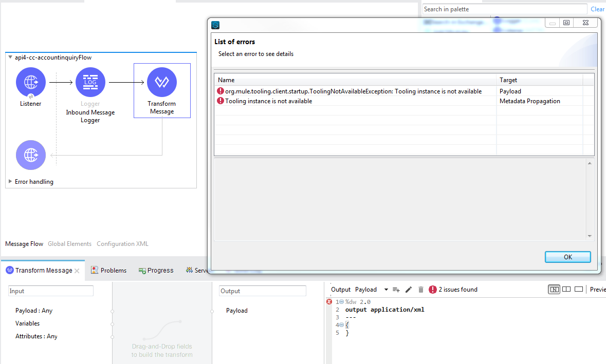606x364 pixels.
Task: Select the Inbound Message Logger component
Action: point(90,82)
